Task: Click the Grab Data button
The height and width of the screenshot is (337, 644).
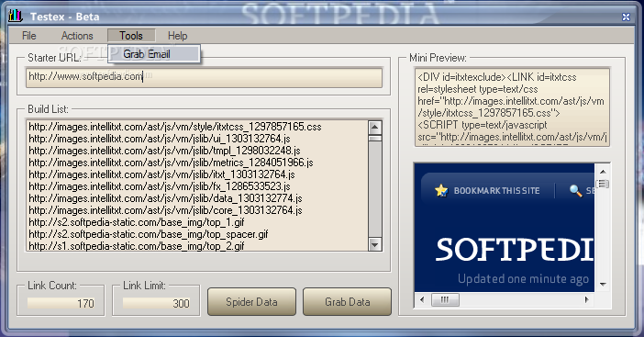Action: [348, 302]
